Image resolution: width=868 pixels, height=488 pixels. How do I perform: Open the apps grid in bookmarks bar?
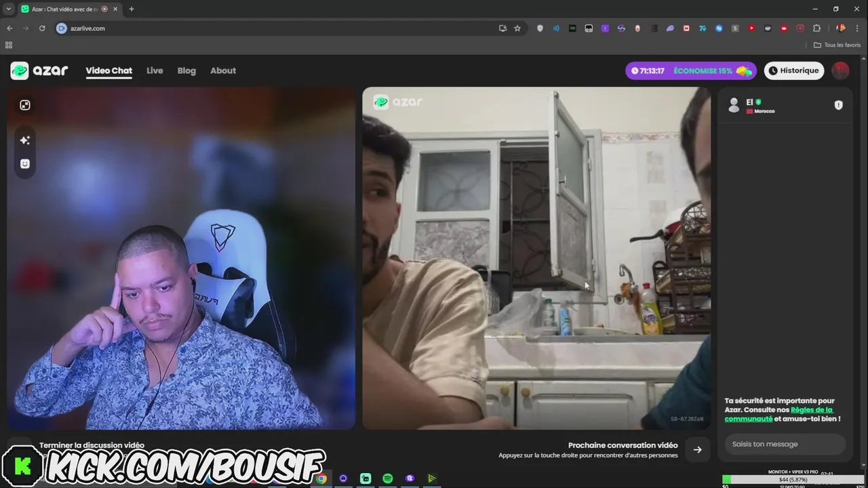(9, 45)
